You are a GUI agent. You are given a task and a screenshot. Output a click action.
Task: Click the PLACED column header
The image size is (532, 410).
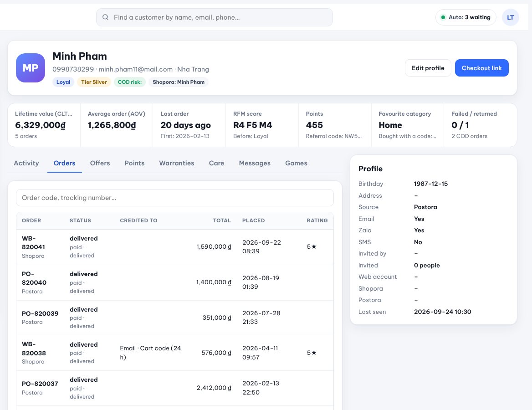(253, 220)
